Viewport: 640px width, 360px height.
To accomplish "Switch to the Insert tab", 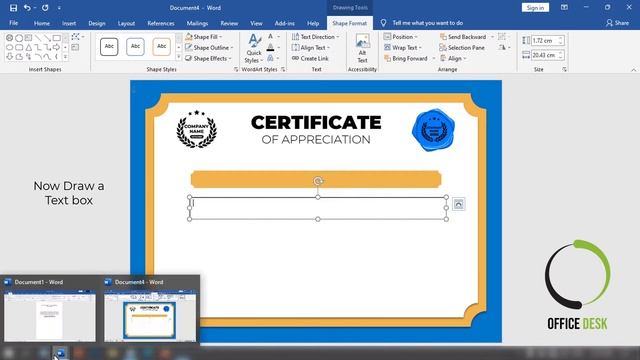I will click(69, 23).
